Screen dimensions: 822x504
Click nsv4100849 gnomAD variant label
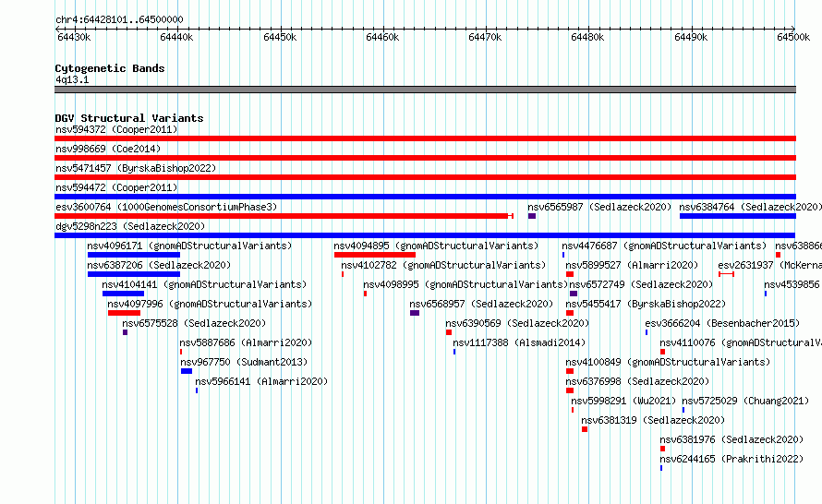point(668,362)
